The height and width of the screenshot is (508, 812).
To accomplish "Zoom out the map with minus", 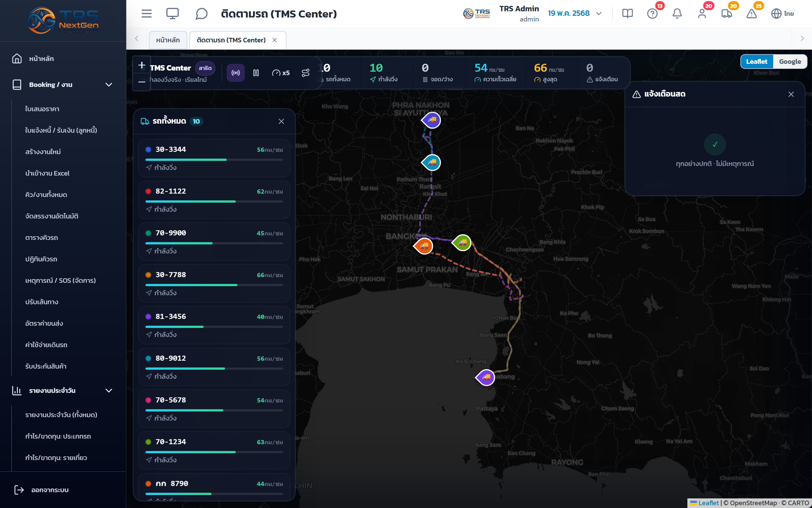I will point(142,82).
